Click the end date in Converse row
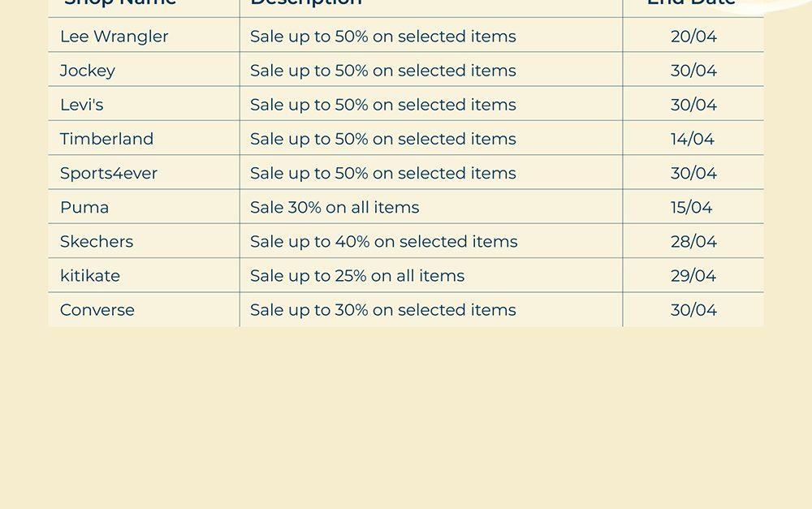Image resolution: width=812 pixels, height=509 pixels. tap(693, 309)
